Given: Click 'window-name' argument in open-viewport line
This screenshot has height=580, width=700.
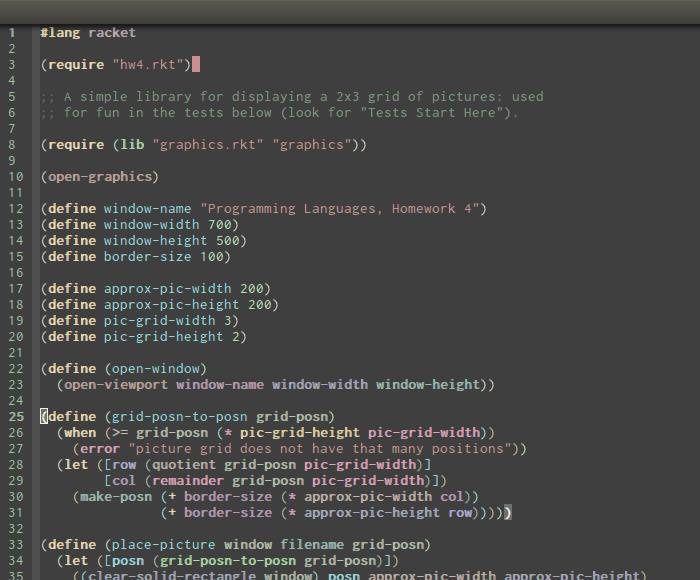Looking at the screenshot, I should tap(220, 384).
